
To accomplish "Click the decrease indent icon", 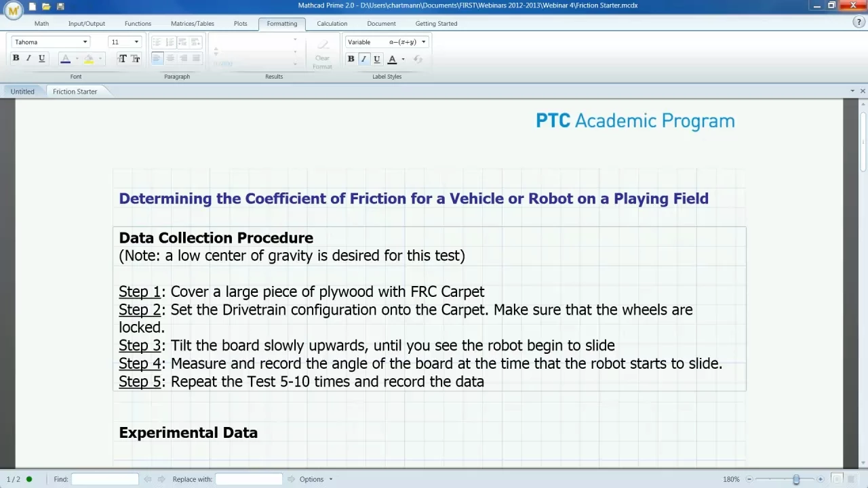I will click(182, 42).
